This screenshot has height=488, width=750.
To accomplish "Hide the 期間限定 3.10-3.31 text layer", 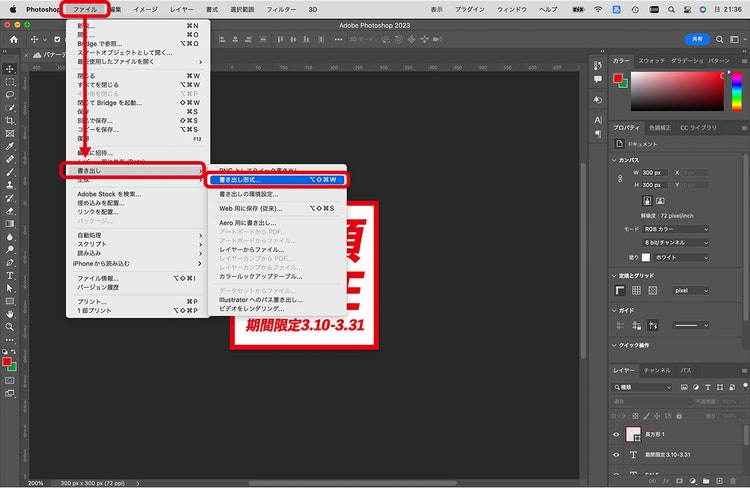I will pyautogui.click(x=616, y=455).
